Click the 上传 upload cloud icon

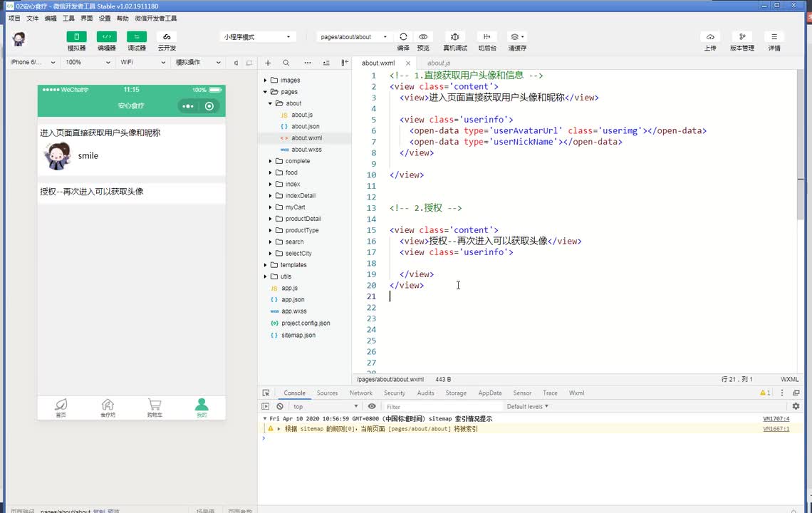(710, 37)
